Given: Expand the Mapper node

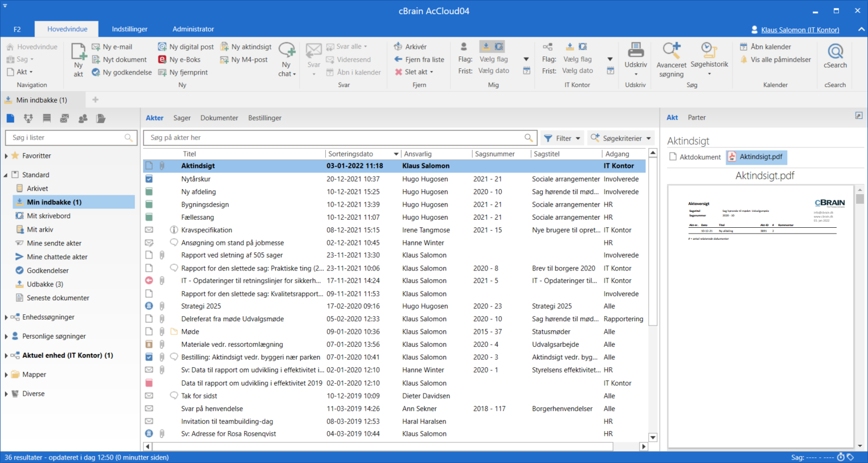Looking at the screenshot, I should (x=6, y=375).
